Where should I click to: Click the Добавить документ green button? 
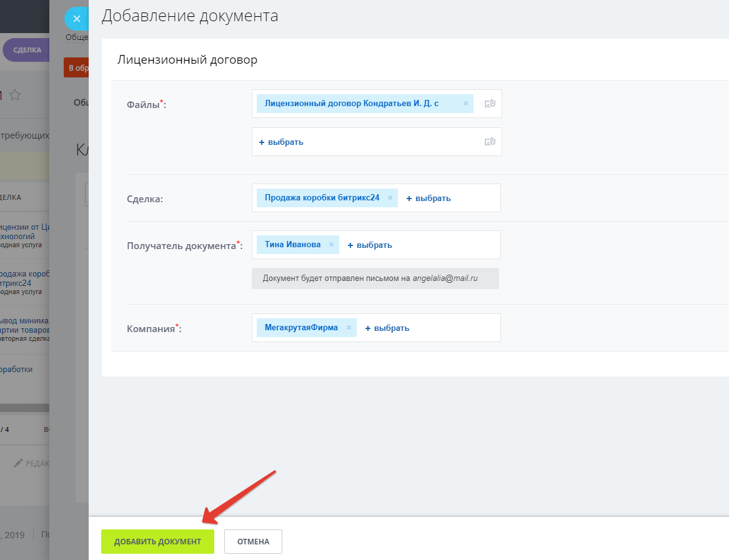pyautogui.click(x=157, y=541)
